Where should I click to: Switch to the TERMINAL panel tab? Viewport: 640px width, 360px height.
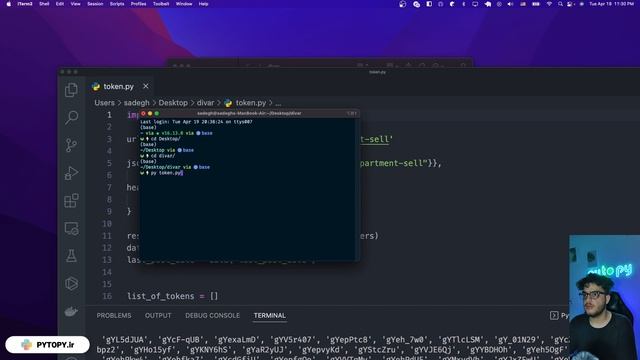(269, 316)
